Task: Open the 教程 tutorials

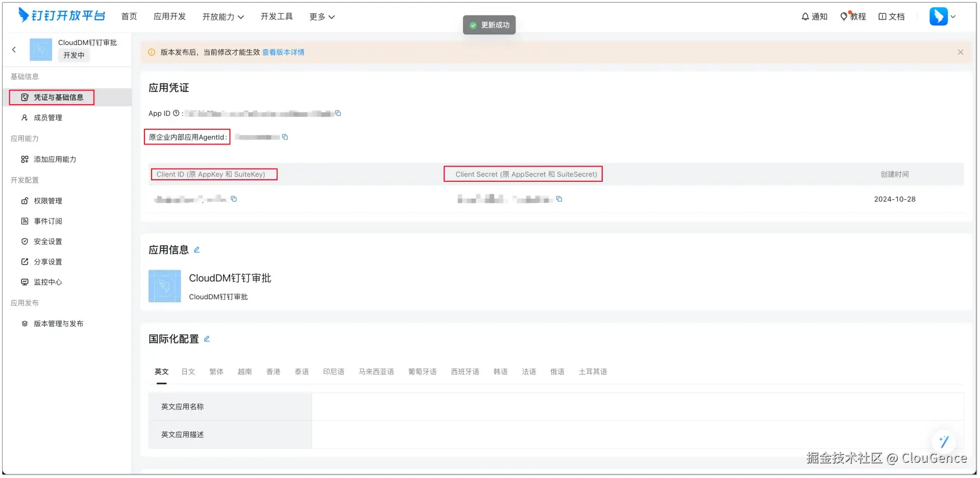Action: pyautogui.click(x=853, y=16)
